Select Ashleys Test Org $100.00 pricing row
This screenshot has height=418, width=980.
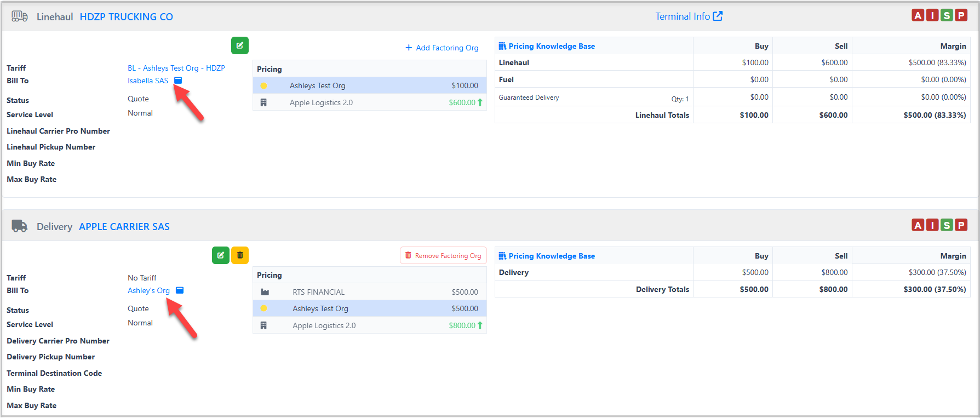point(370,85)
